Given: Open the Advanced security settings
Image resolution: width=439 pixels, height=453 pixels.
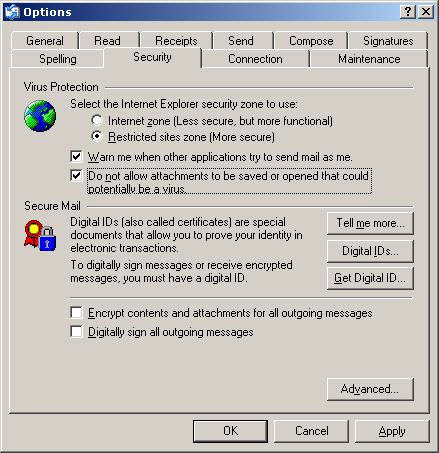Looking at the screenshot, I should (x=370, y=389).
